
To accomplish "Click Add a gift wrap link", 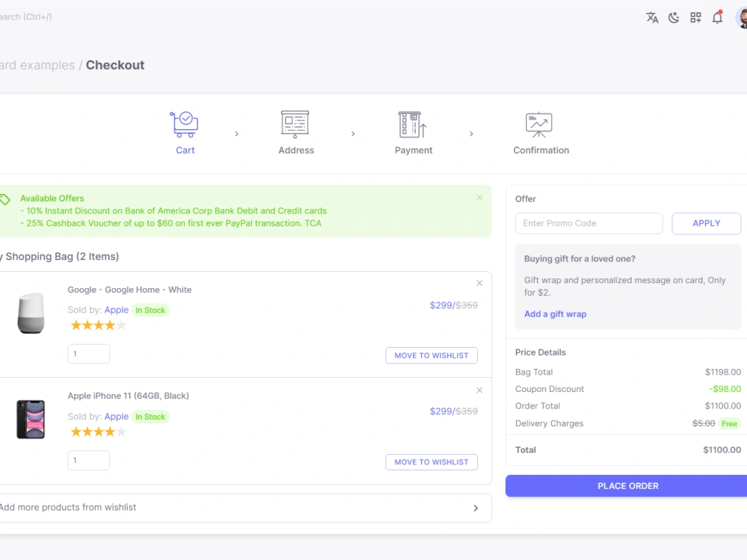I will [x=556, y=314].
